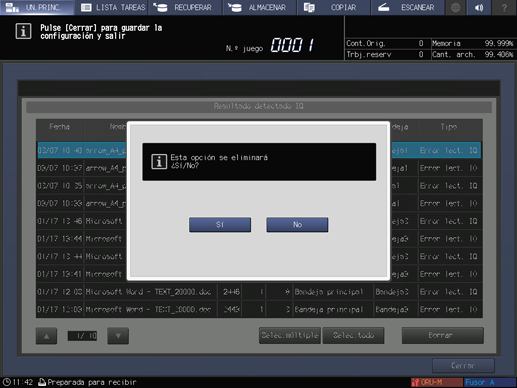Go to previous page with up arrow

pos(46,336)
